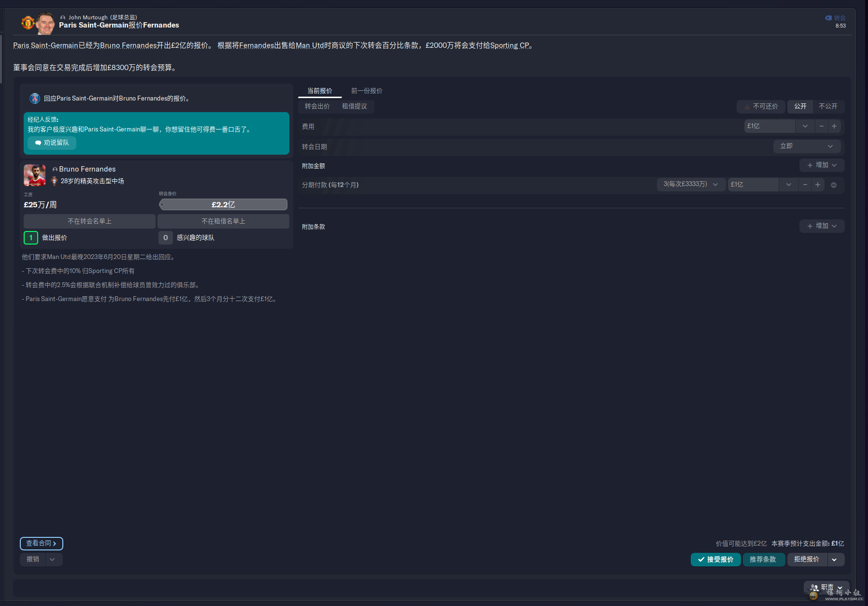This screenshot has height=606, width=868.
Task: Click the Manchester United club badge
Action: pyautogui.click(x=28, y=22)
